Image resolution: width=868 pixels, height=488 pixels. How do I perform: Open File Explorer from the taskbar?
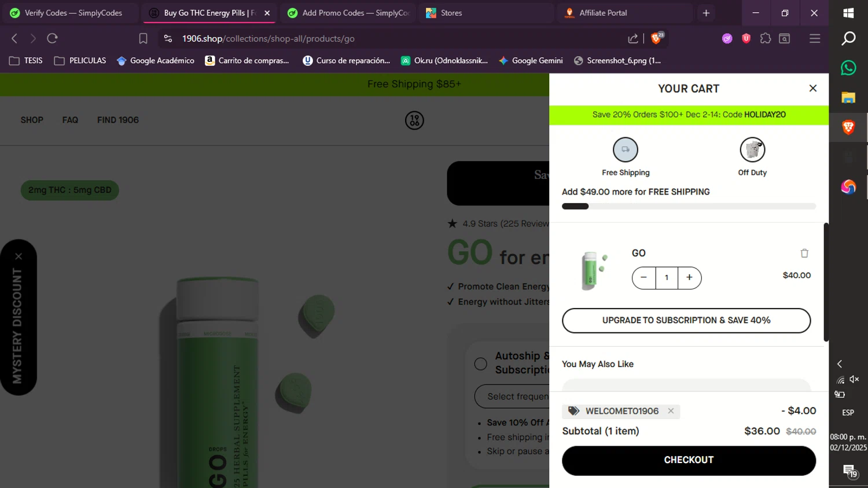pyautogui.click(x=848, y=97)
